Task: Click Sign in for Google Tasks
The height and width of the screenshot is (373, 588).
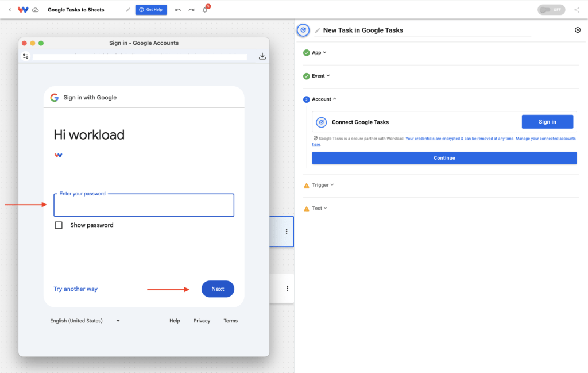Action: tap(547, 122)
